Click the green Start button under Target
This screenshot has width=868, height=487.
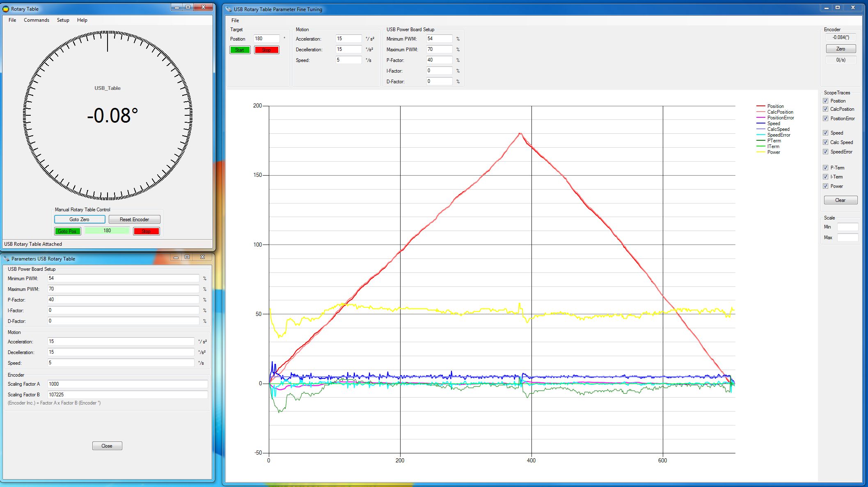coord(240,50)
